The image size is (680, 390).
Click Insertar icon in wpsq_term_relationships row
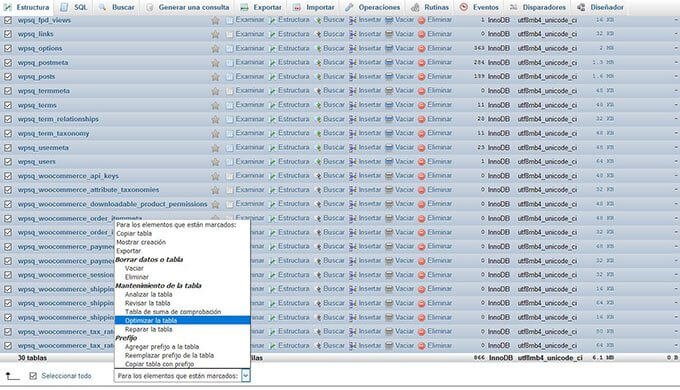[x=353, y=119]
